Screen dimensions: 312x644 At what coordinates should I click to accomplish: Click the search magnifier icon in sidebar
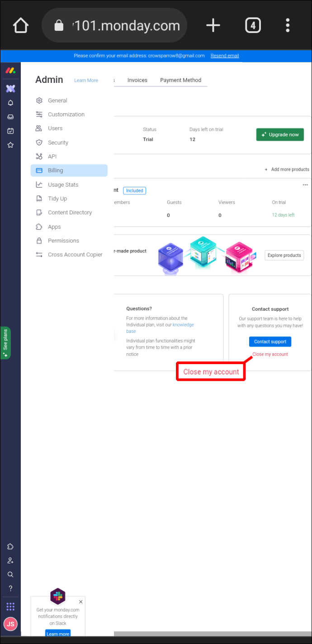(10, 574)
